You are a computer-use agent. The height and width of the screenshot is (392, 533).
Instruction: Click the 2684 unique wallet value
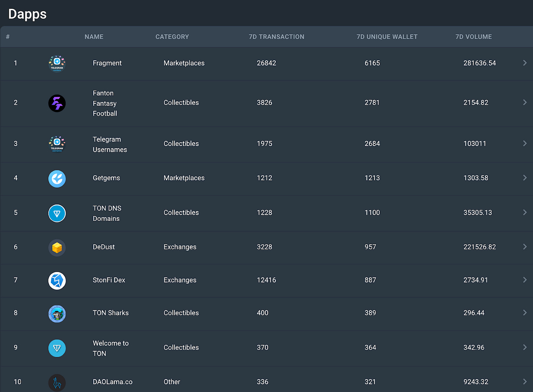tap(372, 143)
